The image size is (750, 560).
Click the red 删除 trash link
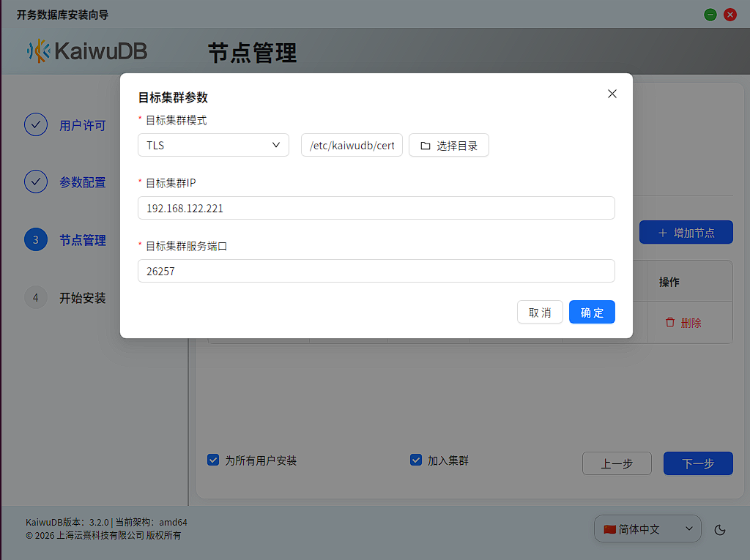[683, 323]
